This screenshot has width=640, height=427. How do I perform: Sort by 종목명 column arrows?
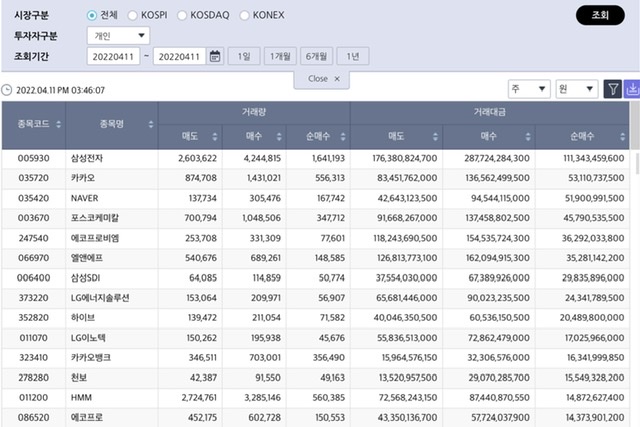151,125
